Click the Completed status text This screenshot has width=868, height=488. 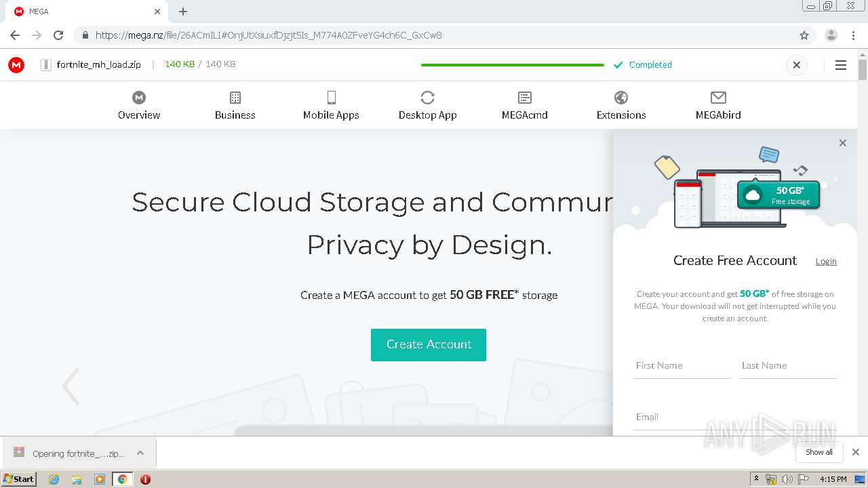(650, 65)
